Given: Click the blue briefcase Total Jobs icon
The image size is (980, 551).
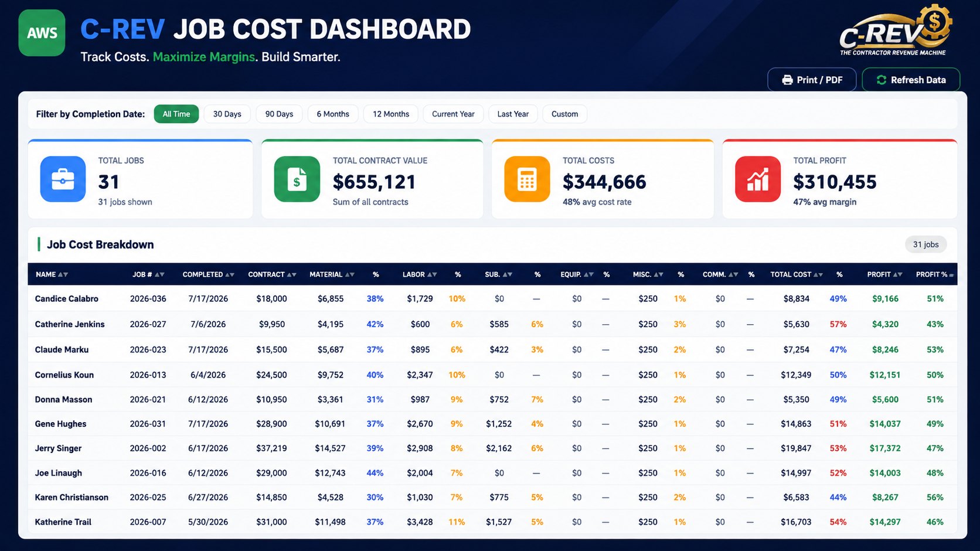Looking at the screenshot, I should click(63, 179).
